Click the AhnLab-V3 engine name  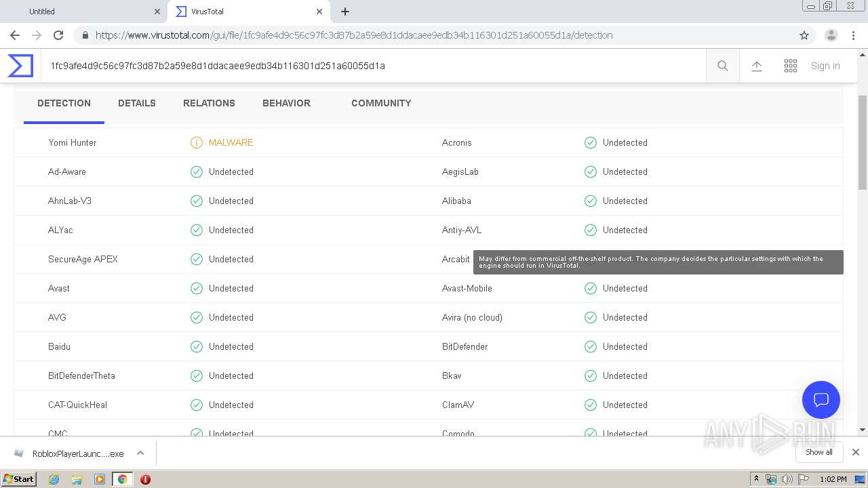coord(70,201)
